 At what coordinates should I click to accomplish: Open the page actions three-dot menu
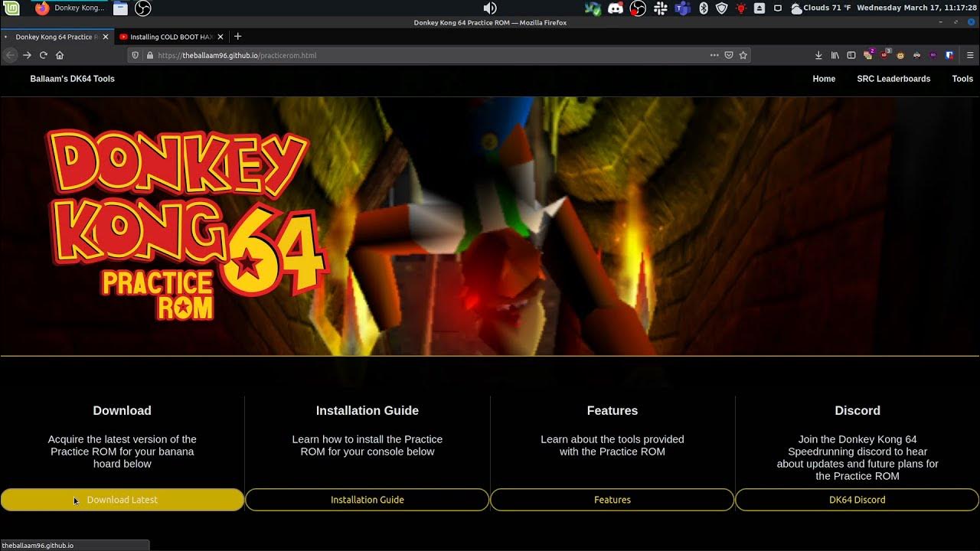[x=714, y=55]
